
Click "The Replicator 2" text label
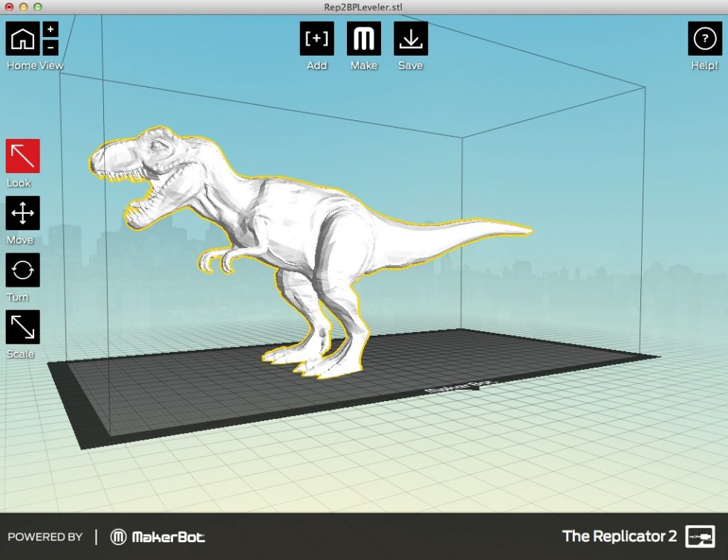tap(618, 536)
